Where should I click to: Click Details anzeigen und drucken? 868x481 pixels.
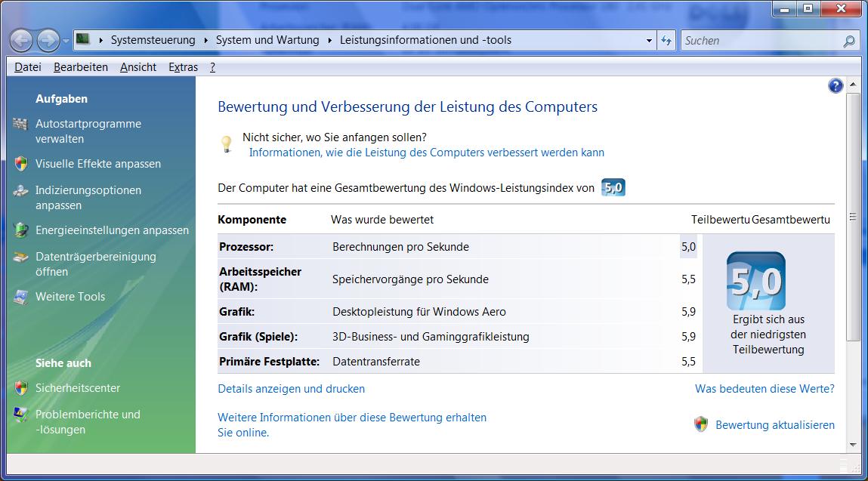(291, 389)
